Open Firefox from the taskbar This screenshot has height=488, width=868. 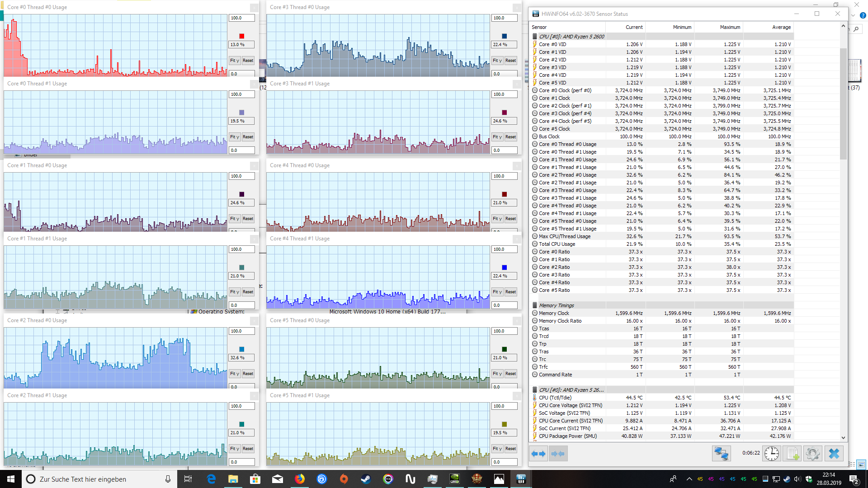pos(300,479)
